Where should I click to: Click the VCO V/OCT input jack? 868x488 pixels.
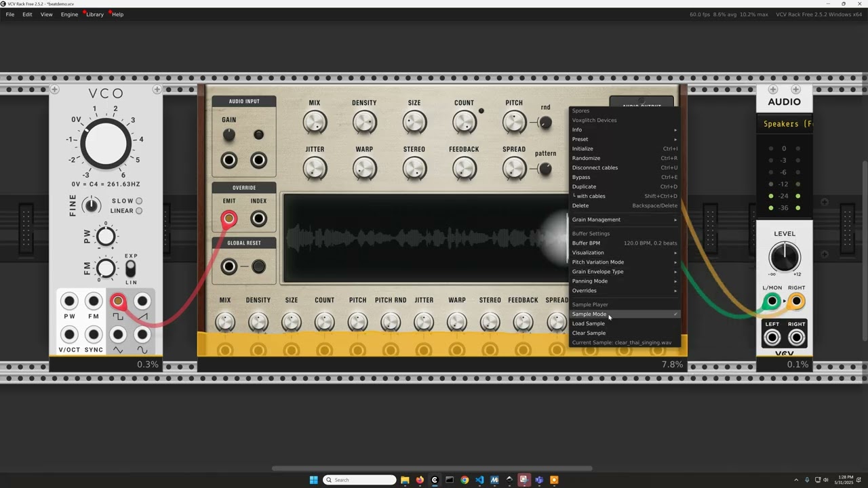pos(69,334)
